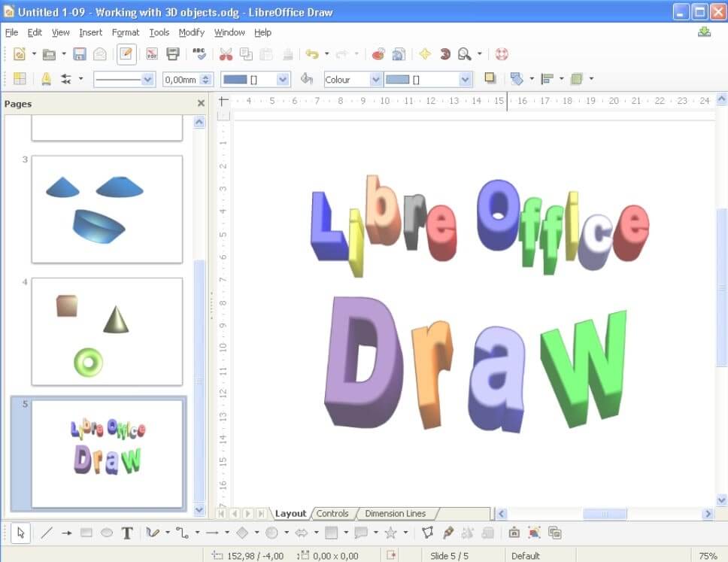Image resolution: width=728 pixels, height=562 pixels.
Task: Click the Pages panel scroll down arrow
Action: click(199, 509)
